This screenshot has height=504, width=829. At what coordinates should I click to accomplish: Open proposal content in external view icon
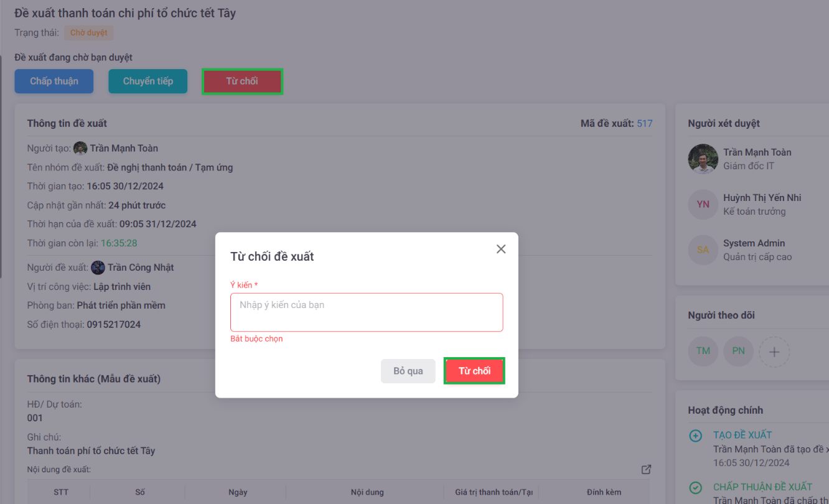(x=646, y=469)
